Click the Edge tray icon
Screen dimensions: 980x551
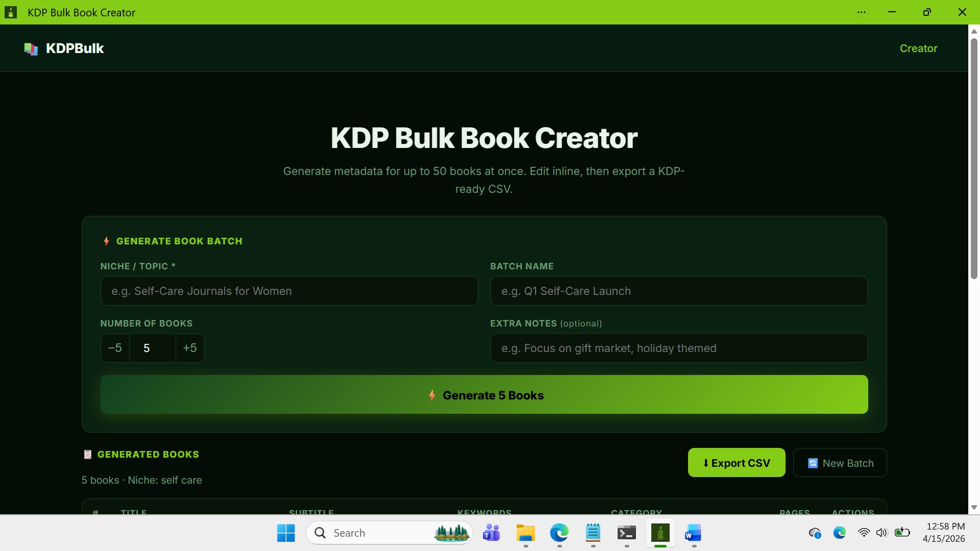(840, 533)
